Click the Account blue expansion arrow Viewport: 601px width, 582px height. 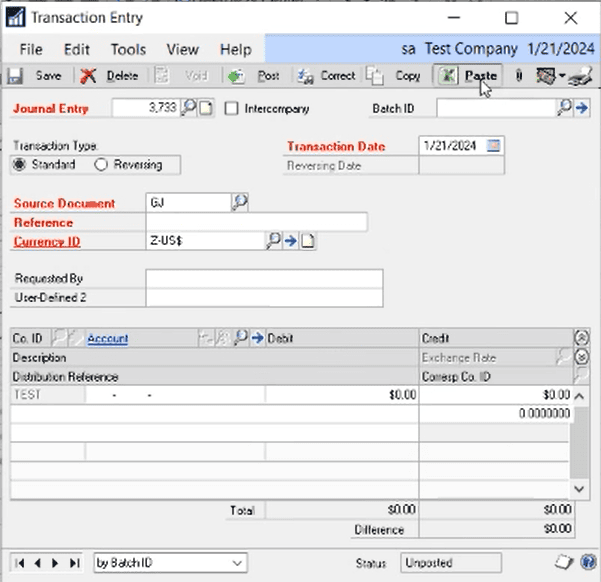258,338
